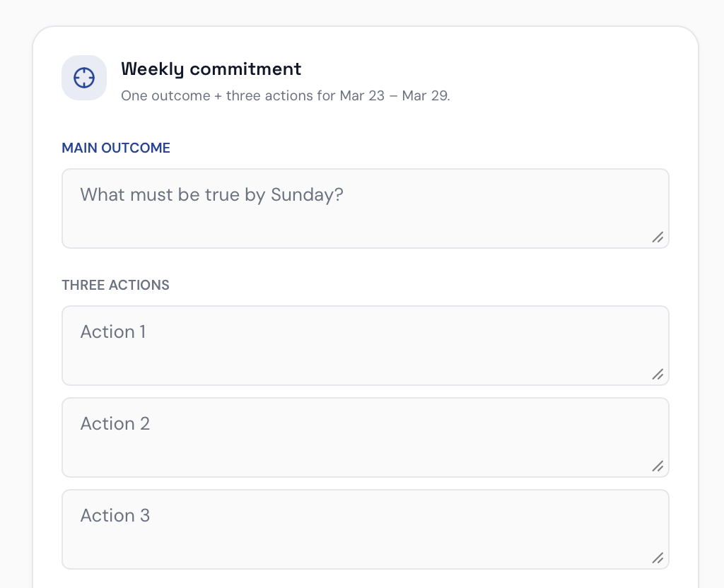Click the 'Action 3' placeholder text
Image resolution: width=724 pixels, height=588 pixels.
tap(115, 515)
